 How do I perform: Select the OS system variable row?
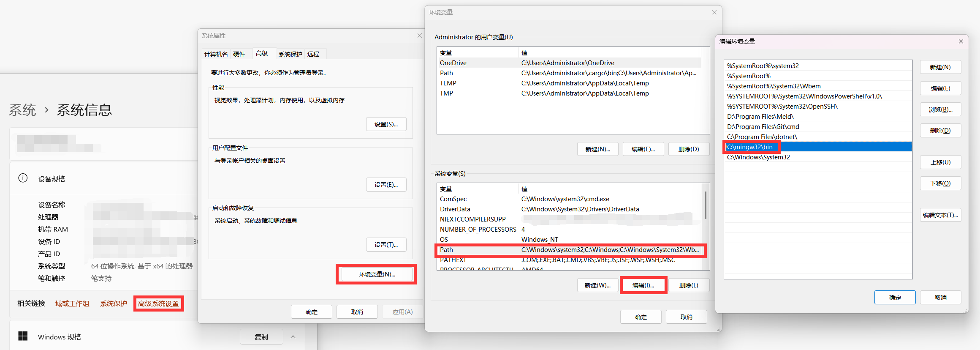pyautogui.click(x=569, y=240)
